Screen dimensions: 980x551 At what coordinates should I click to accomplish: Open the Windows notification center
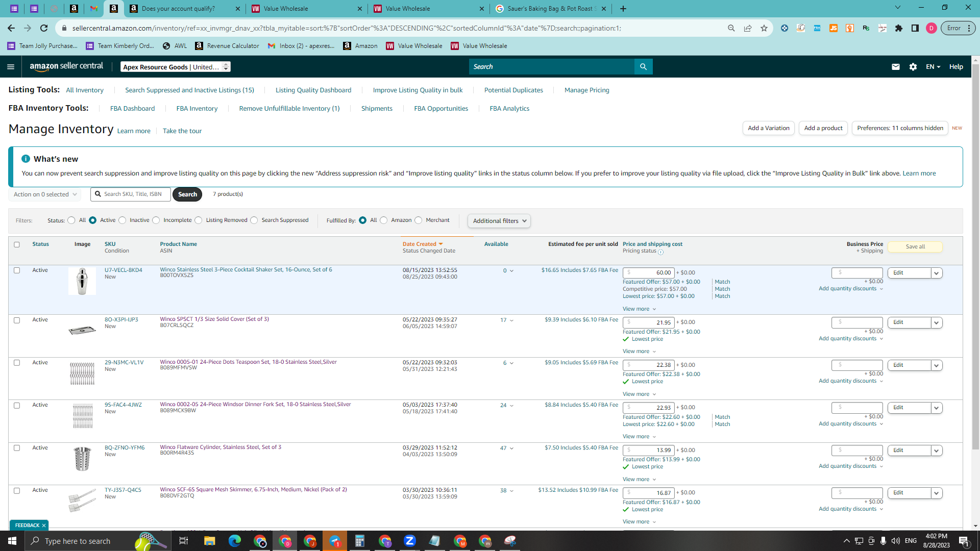964,541
